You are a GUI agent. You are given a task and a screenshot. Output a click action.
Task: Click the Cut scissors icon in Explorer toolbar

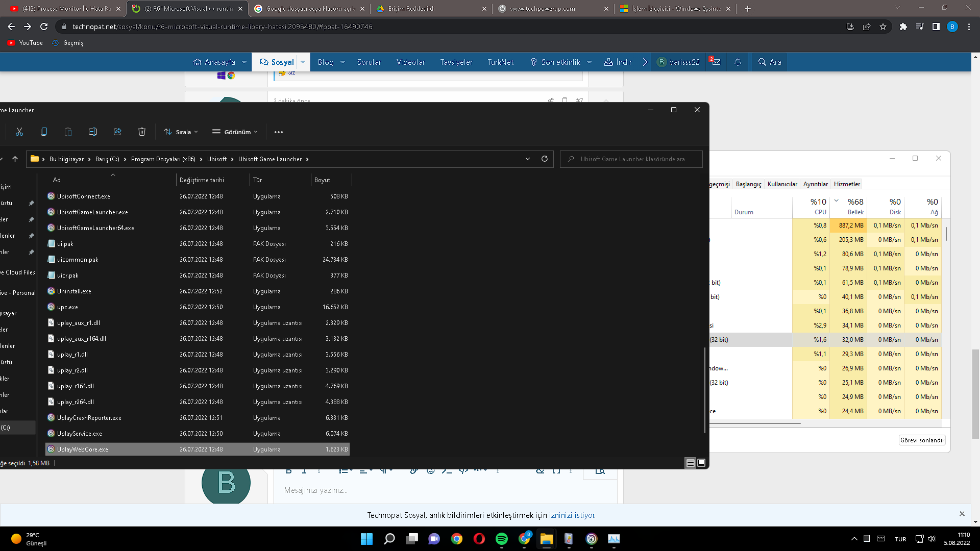[x=19, y=132]
